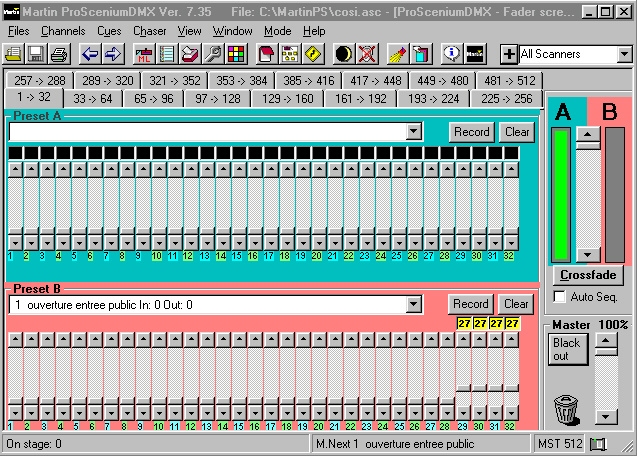Print using the printer toolbar icon

59,54
